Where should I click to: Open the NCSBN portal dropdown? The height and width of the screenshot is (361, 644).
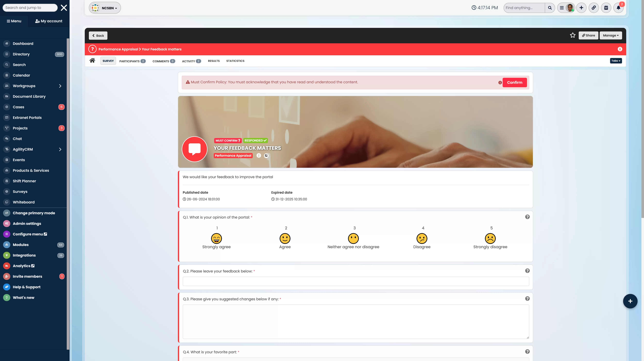[x=105, y=8]
